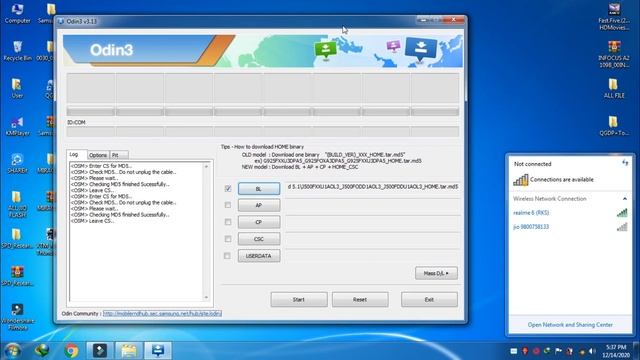The image size is (640, 360).
Task: Launch KMPlayer from the desktop
Action: (x=17, y=126)
